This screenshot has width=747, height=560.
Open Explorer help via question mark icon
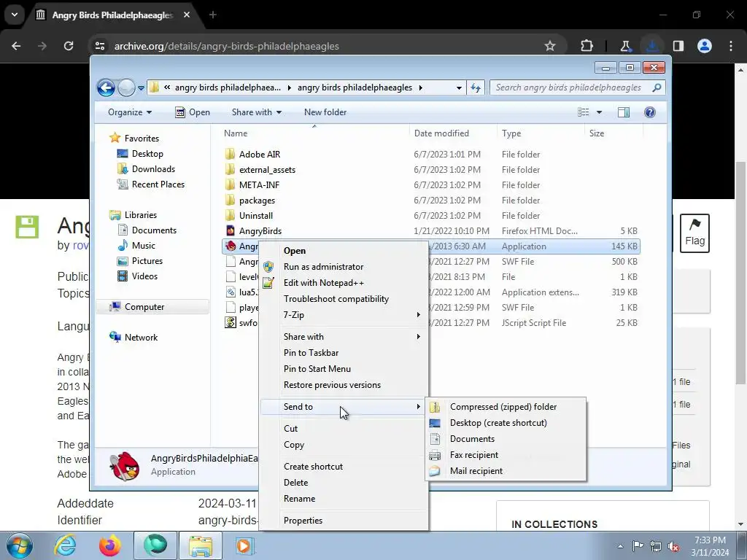(650, 112)
